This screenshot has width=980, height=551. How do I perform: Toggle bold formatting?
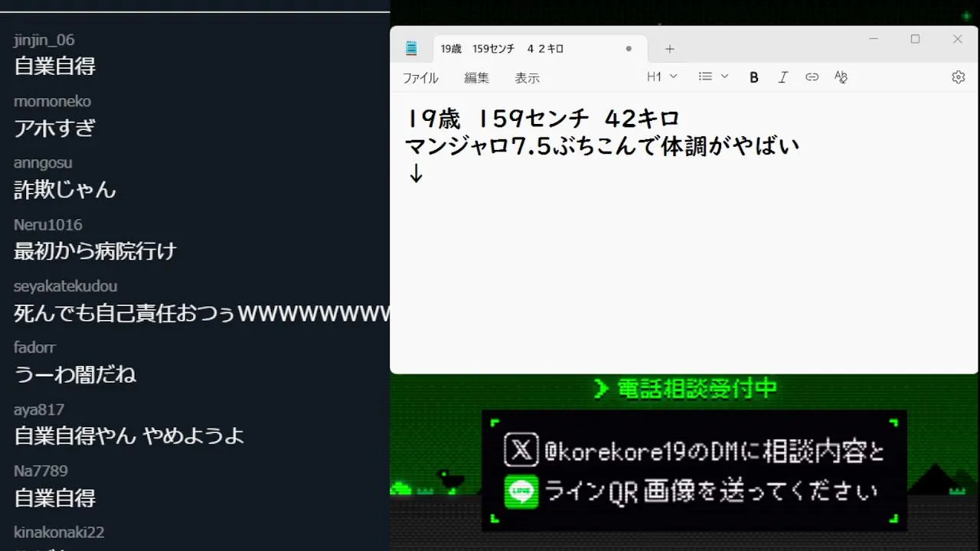click(754, 77)
